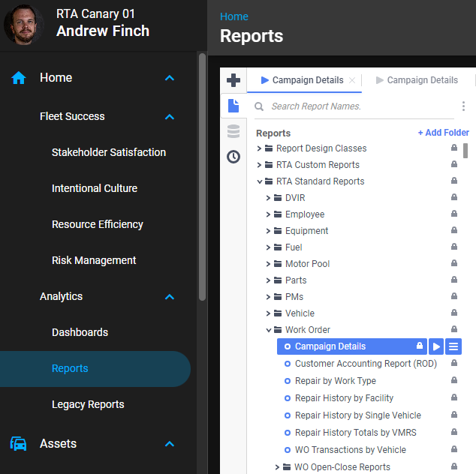
Task: Switch to the second Campaign Details tab
Action: (422, 80)
